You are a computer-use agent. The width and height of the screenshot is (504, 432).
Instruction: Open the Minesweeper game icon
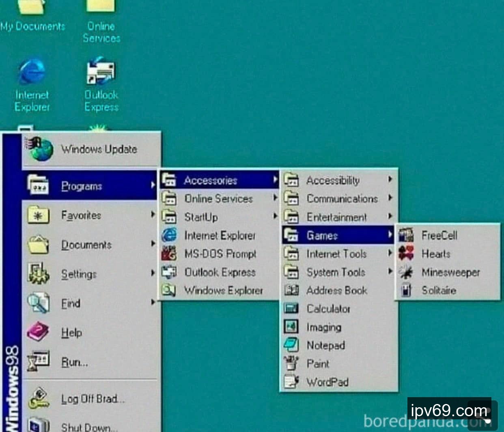click(406, 272)
